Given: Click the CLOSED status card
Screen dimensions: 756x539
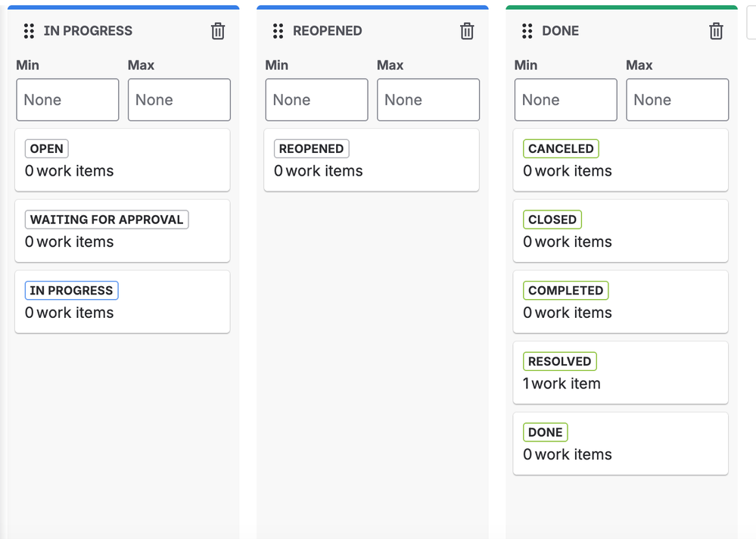Looking at the screenshot, I should pos(620,231).
